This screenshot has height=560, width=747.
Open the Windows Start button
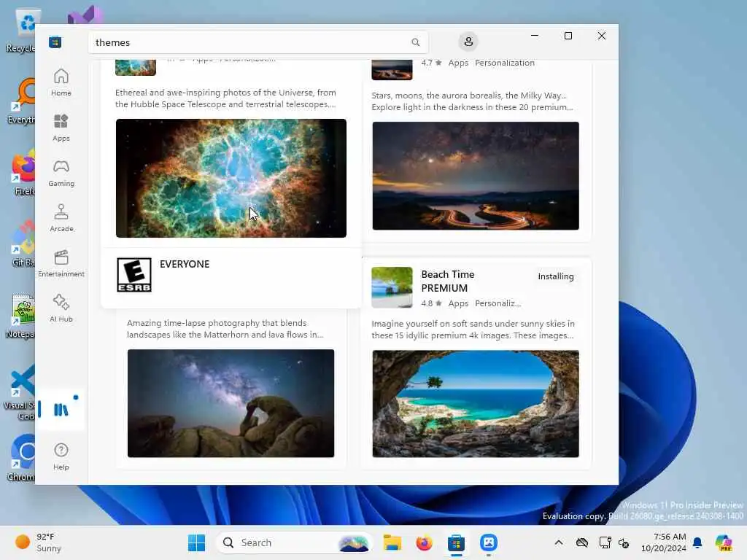pyautogui.click(x=196, y=542)
